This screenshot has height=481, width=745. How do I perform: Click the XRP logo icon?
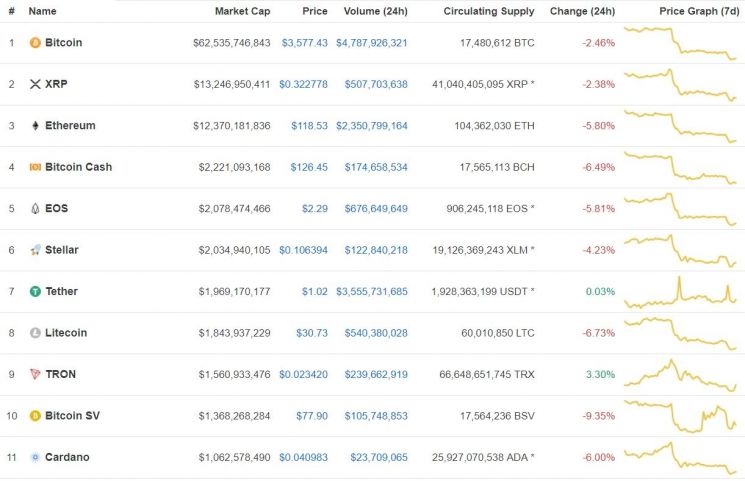[35, 84]
